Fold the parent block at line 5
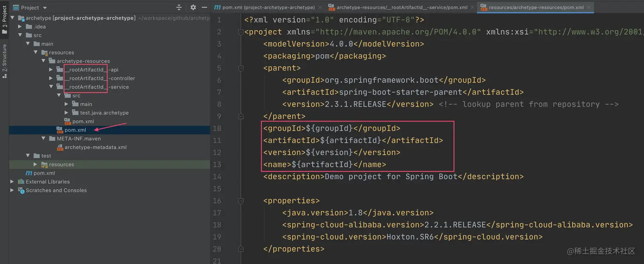The height and width of the screenshot is (264, 644). click(241, 68)
